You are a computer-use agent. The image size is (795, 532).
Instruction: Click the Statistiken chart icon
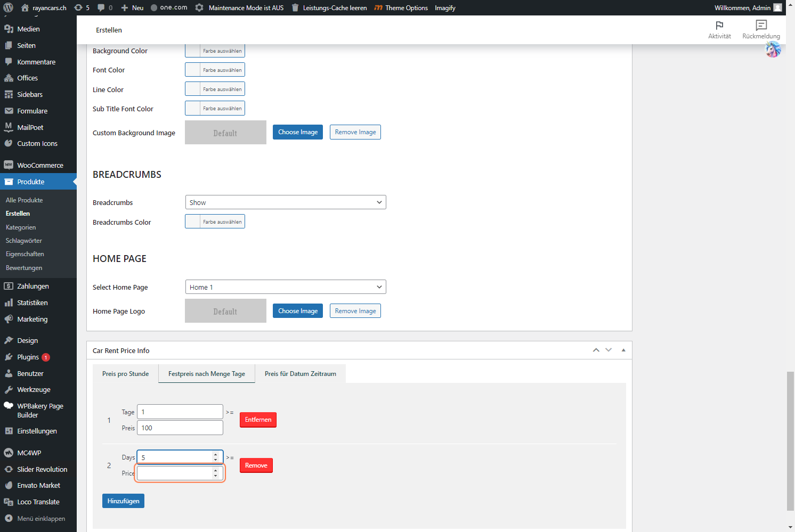tap(9, 302)
